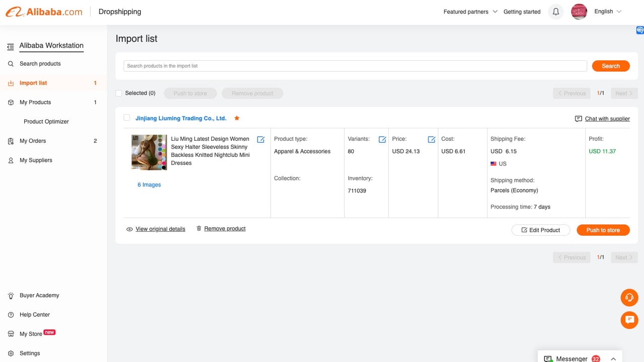Toggle the Selected (0) checkbox
The image size is (644, 362).
pos(119,93)
